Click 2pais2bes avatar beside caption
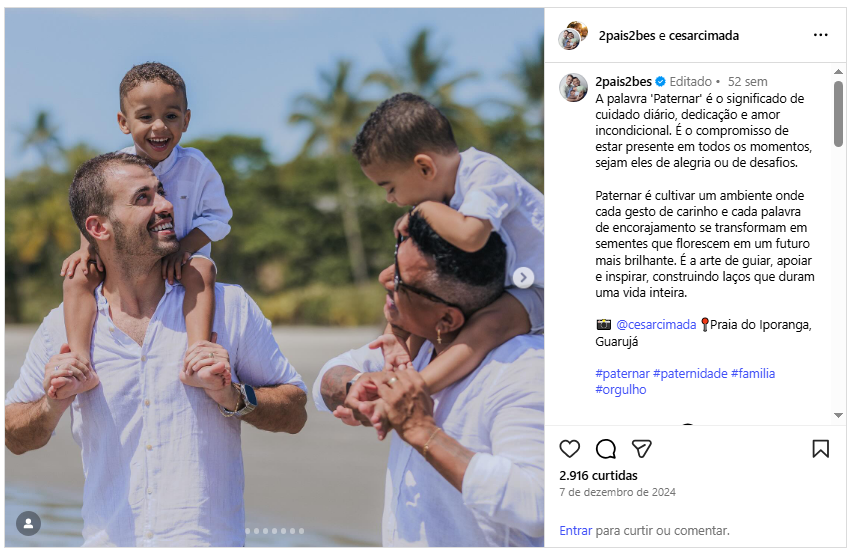This screenshot has width=851, height=554. tap(573, 87)
